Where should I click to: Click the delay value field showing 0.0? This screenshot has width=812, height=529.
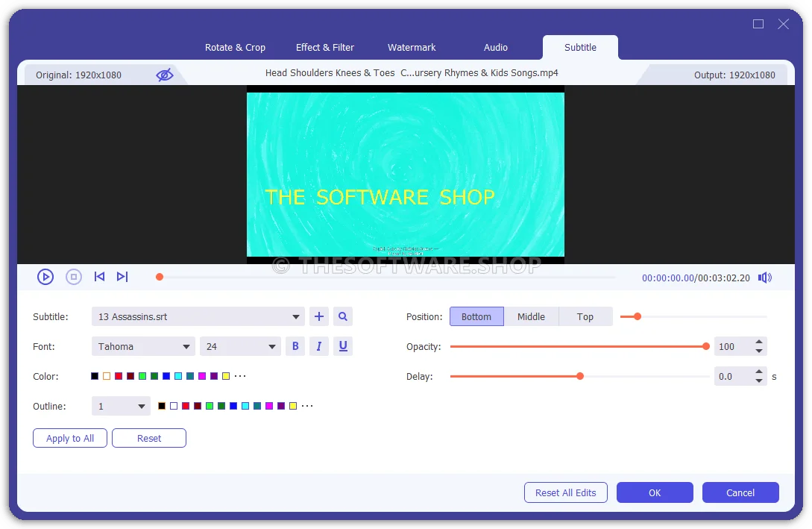tap(733, 376)
